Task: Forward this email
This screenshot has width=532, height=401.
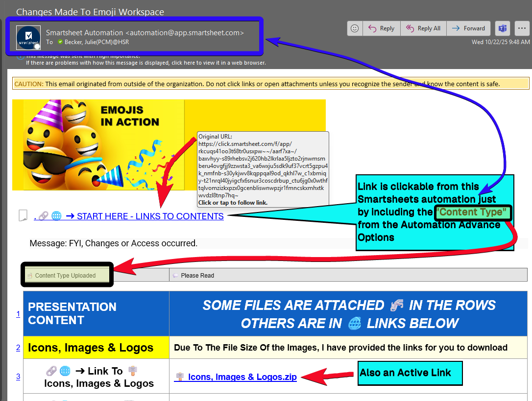Action: [x=468, y=28]
